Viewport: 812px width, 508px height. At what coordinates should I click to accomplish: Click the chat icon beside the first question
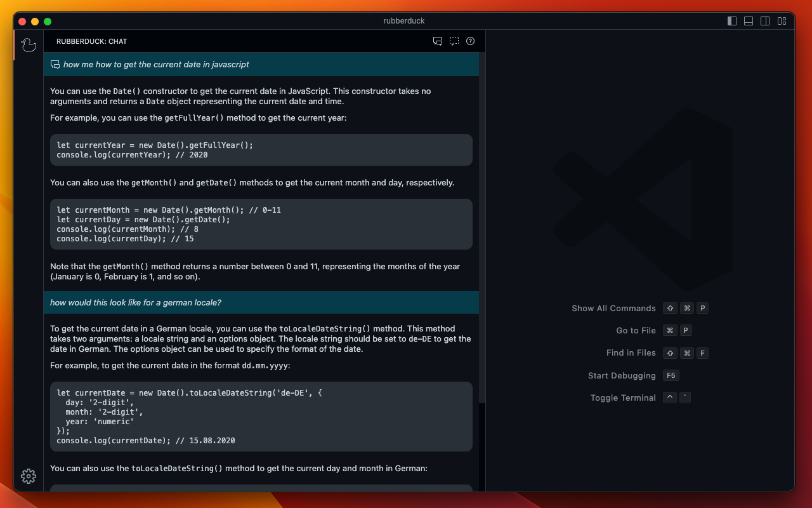[55, 65]
